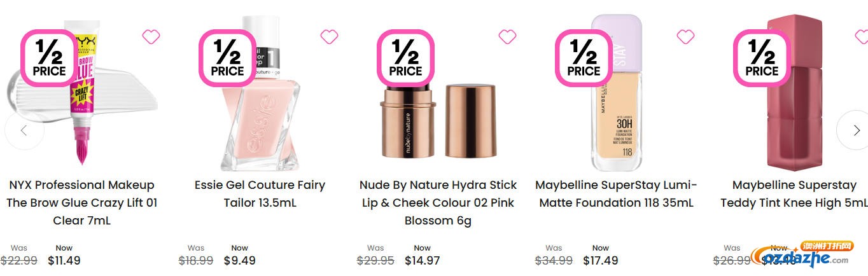Viewport: 868px width, 276px height.
Task: Click the previous carousel arrow
Action: tap(24, 130)
